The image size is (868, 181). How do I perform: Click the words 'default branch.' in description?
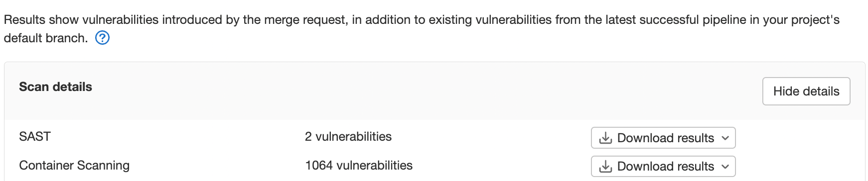(x=46, y=38)
